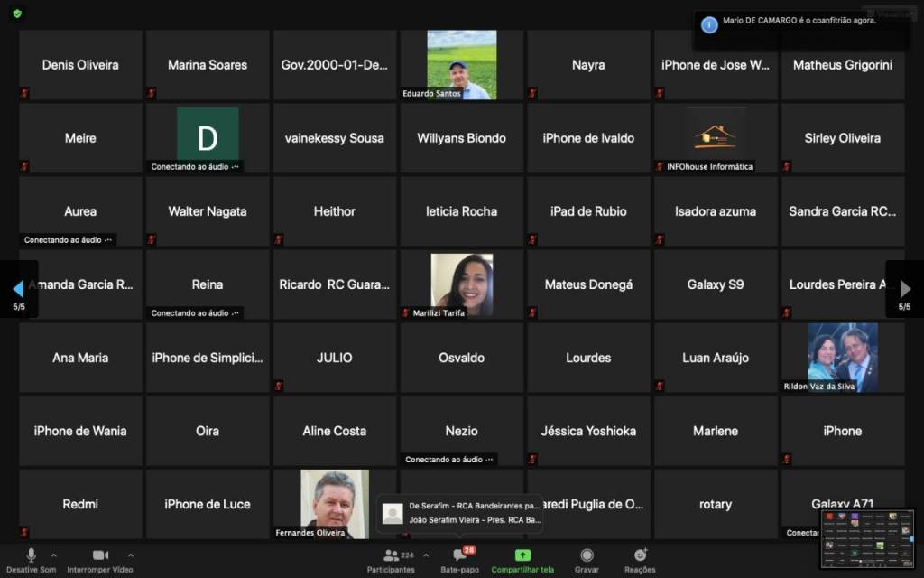The image size is (924, 578).
Task: Start recording with the Gravar icon
Action: (x=587, y=555)
